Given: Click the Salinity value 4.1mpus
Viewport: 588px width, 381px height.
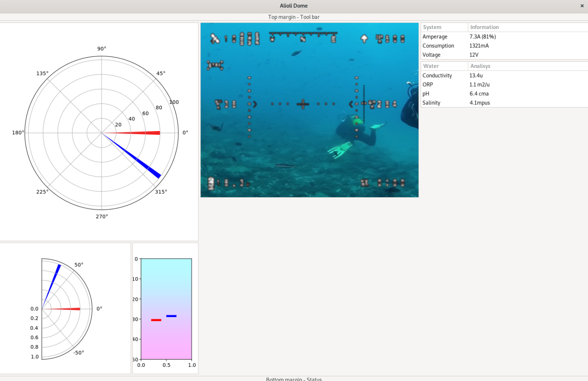Looking at the screenshot, I should [x=480, y=103].
